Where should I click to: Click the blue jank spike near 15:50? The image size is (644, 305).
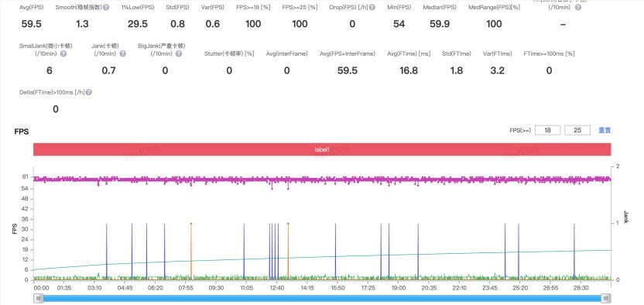pyautogui.click(x=335, y=252)
